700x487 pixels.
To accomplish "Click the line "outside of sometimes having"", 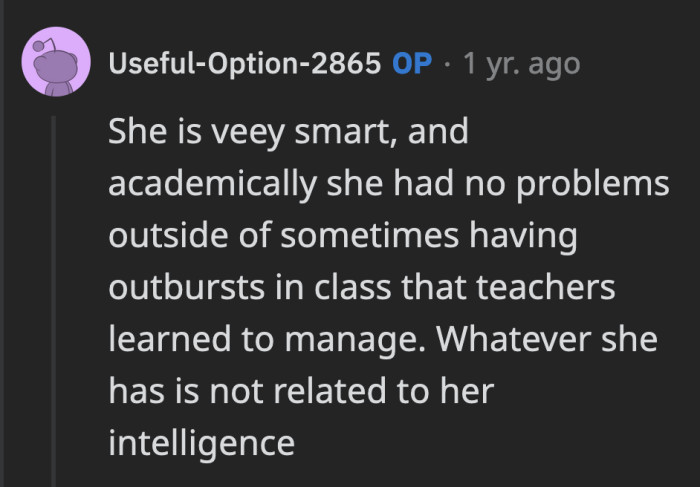I will click(343, 238).
